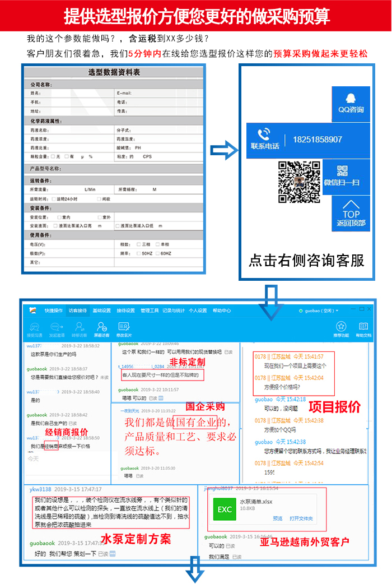
Task: Click the 药液名称 field
Action: (71, 131)
